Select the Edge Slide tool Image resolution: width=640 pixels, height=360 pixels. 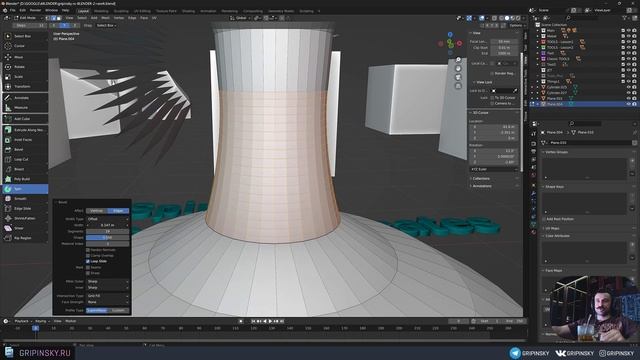tap(25, 208)
